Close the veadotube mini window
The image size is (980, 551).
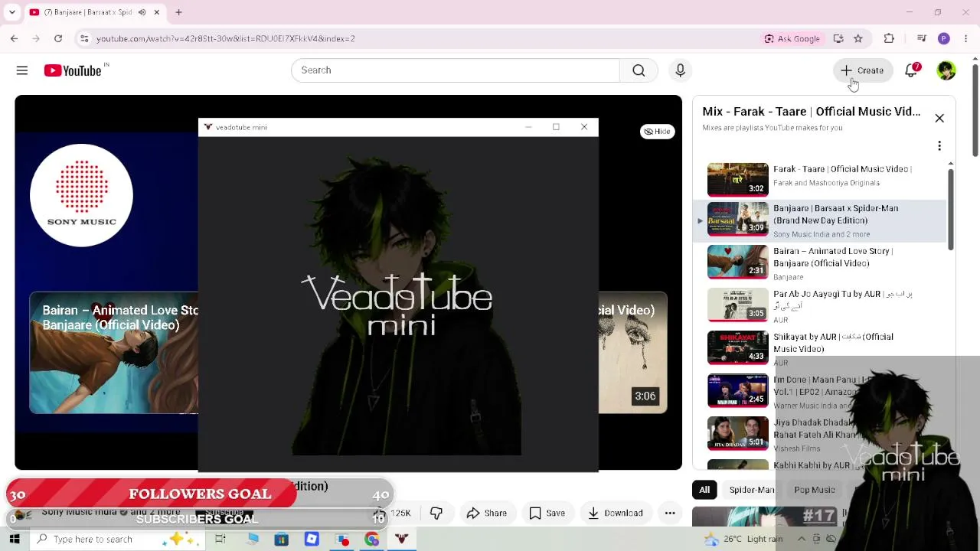(x=584, y=127)
